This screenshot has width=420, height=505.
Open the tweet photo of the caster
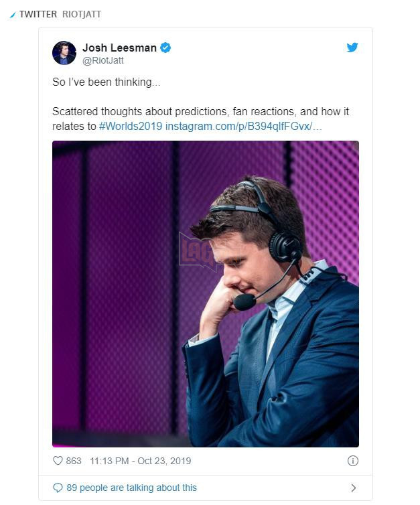pos(206,294)
